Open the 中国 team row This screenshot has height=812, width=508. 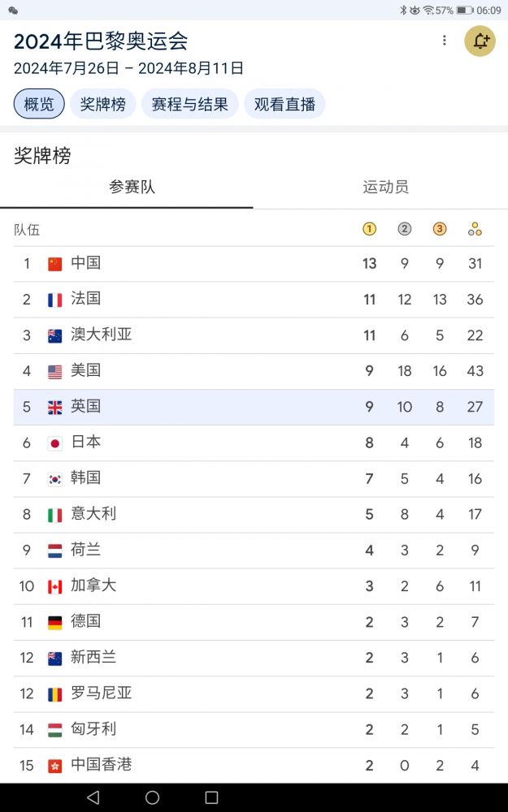tap(254, 263)
